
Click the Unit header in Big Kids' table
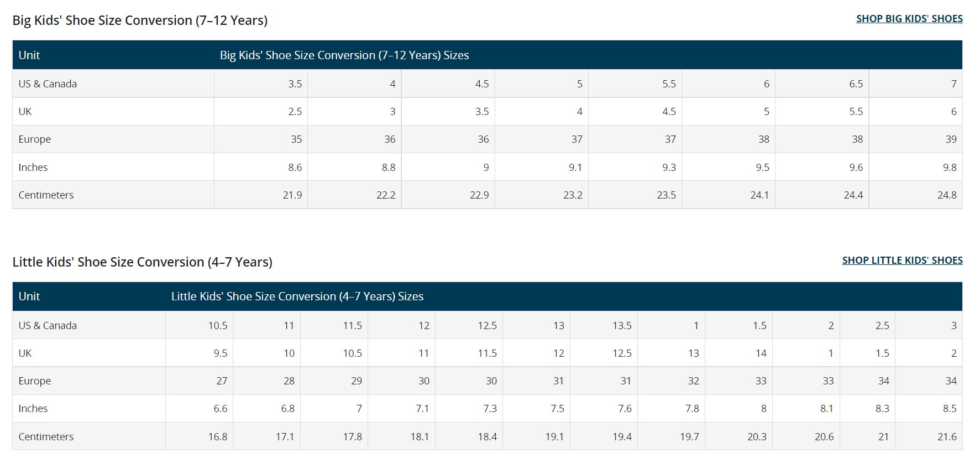click(x=29, y=55)
